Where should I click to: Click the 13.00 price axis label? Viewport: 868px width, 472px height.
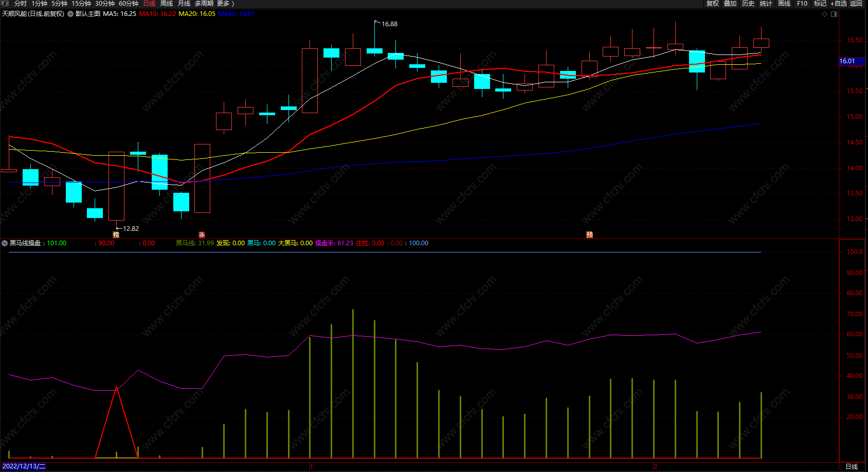(x=855, y=219)
